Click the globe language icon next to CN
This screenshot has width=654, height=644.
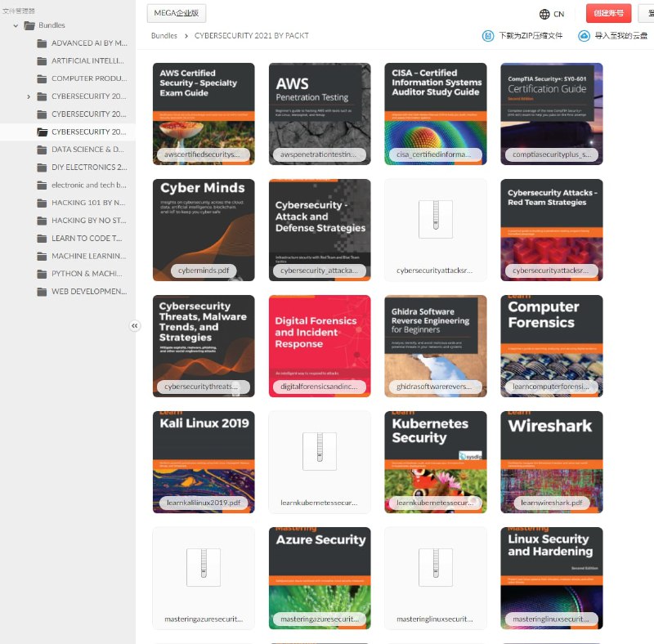pos(544,14)
